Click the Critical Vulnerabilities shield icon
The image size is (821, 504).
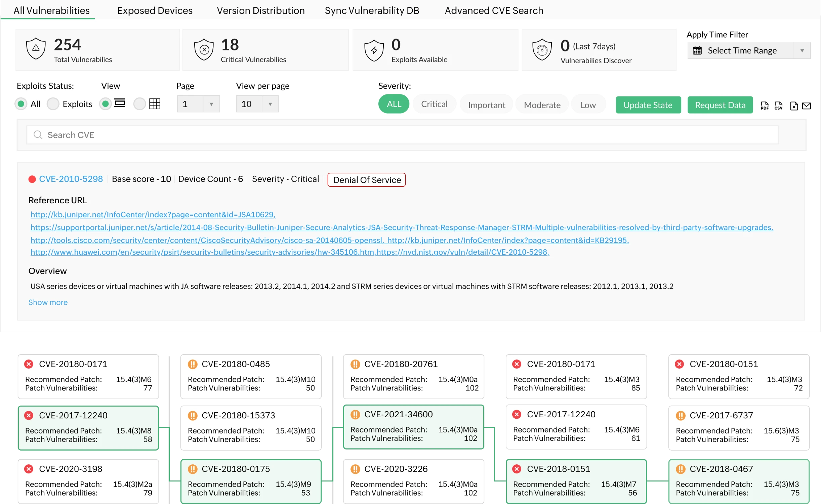tap(204, 50)
